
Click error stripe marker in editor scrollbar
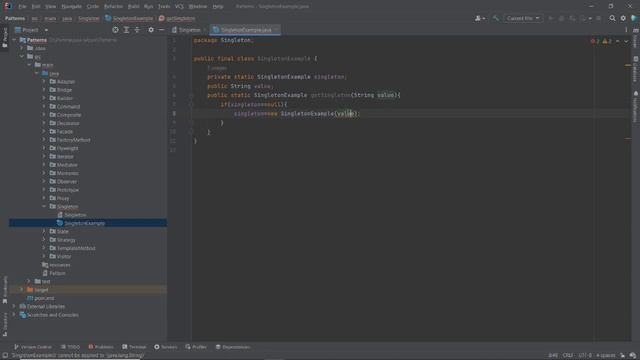pos(628,139)
